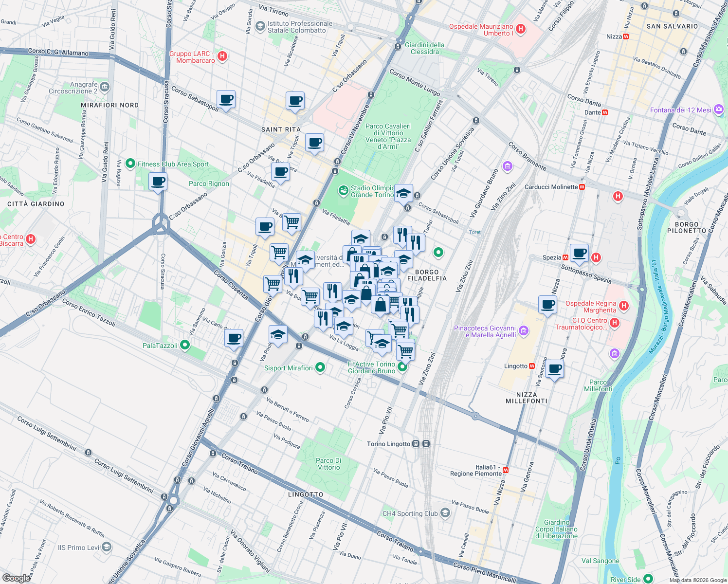
Task: Select the cafe marker west of Parco Rignon
Action: pos(158,182)
